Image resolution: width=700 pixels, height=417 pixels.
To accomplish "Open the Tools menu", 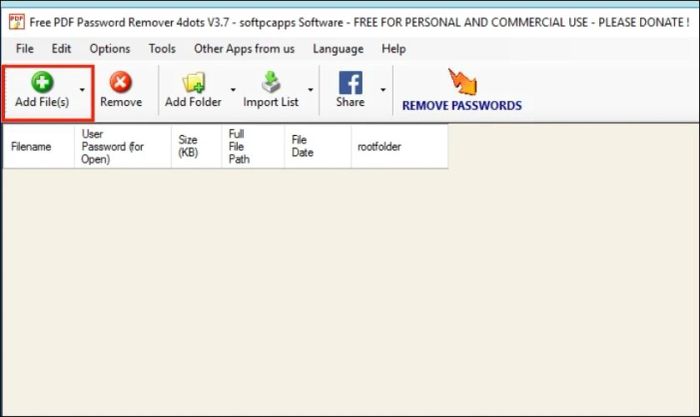I will (x=162, y=49).
